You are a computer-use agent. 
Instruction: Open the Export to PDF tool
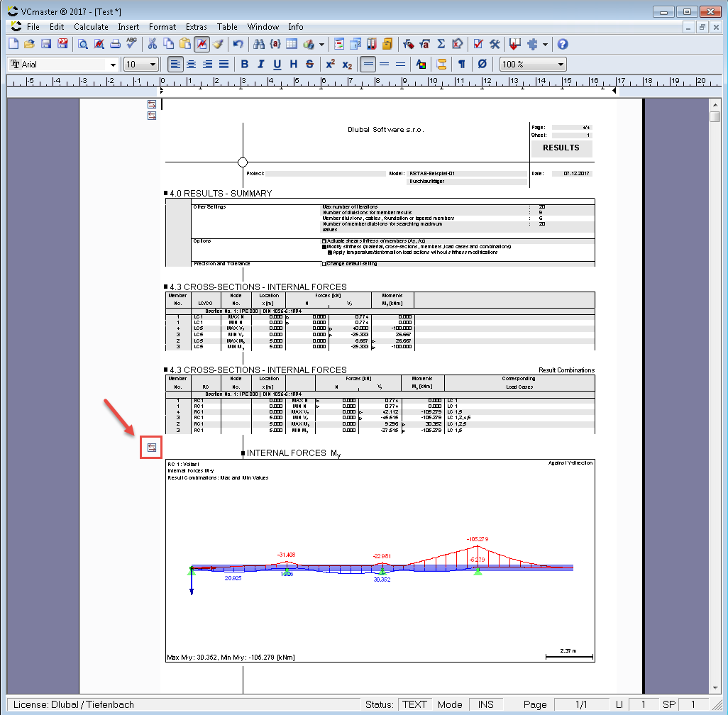coord(62,43)
